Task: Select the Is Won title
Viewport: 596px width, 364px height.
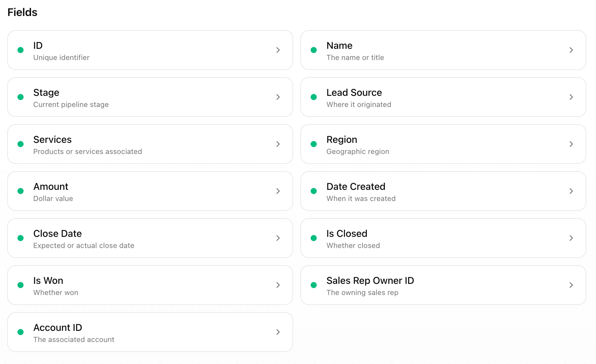Action: 48,281
